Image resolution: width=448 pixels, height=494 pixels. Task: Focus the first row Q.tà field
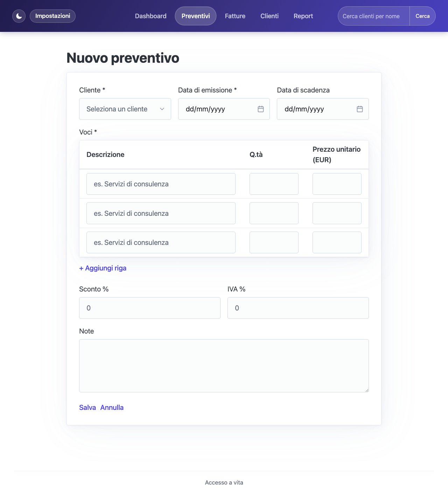point(274,184)
